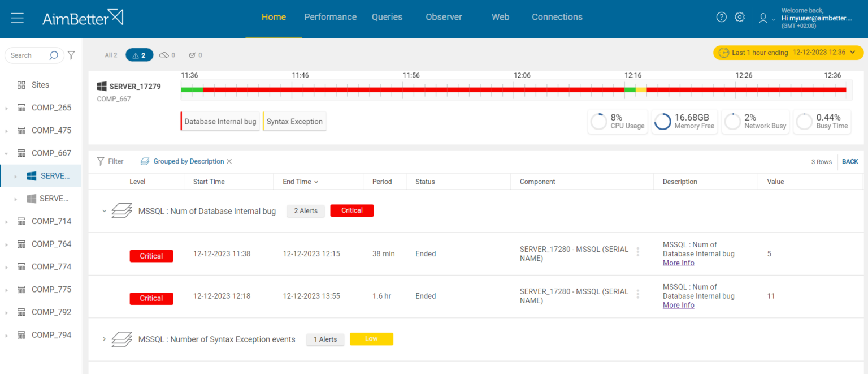Screen dimensions: 868x374
Task: Open the Last 1 hour time range dropdown
Action: [x=788, y=53]
